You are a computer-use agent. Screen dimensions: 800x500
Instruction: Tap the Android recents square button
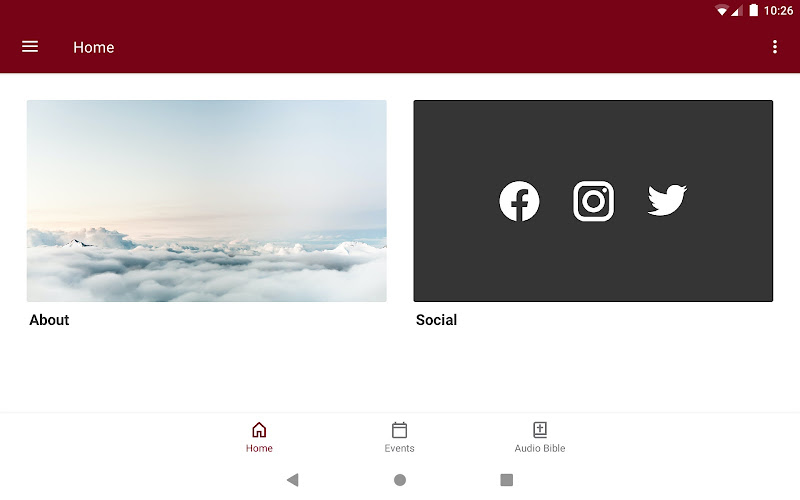click(507, 480)
